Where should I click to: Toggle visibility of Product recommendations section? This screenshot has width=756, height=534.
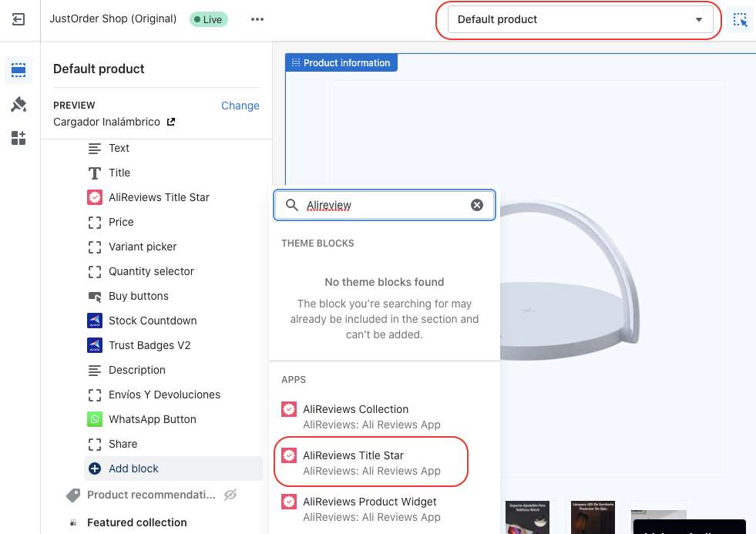(230, 495)
